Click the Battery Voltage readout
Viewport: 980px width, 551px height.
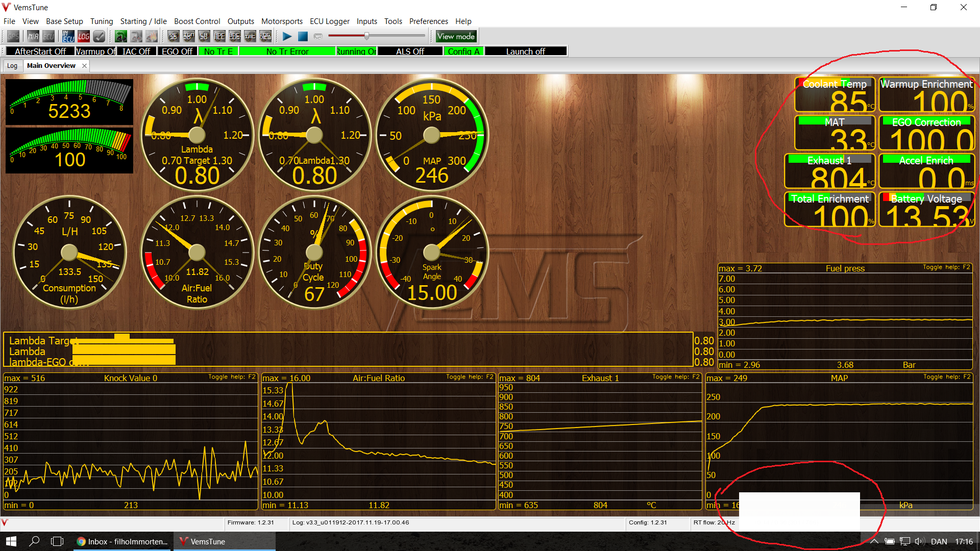pos(927,209)
